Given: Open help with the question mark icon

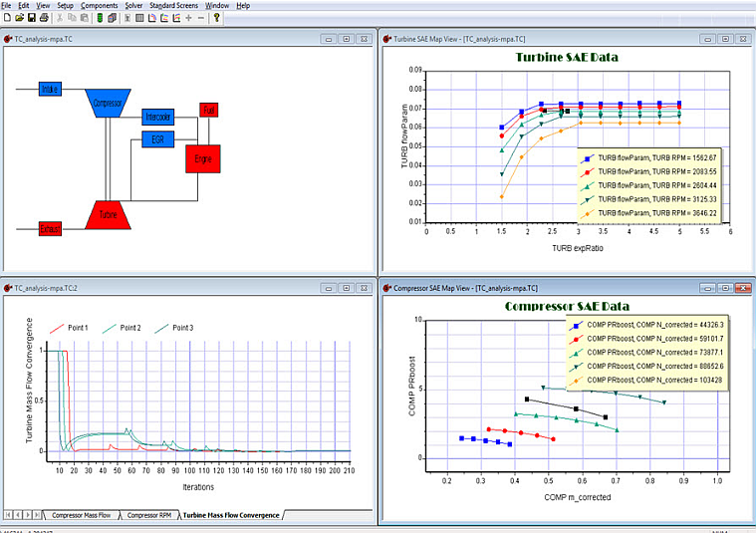Looking at the screenshot, I should tap(216, 18).
